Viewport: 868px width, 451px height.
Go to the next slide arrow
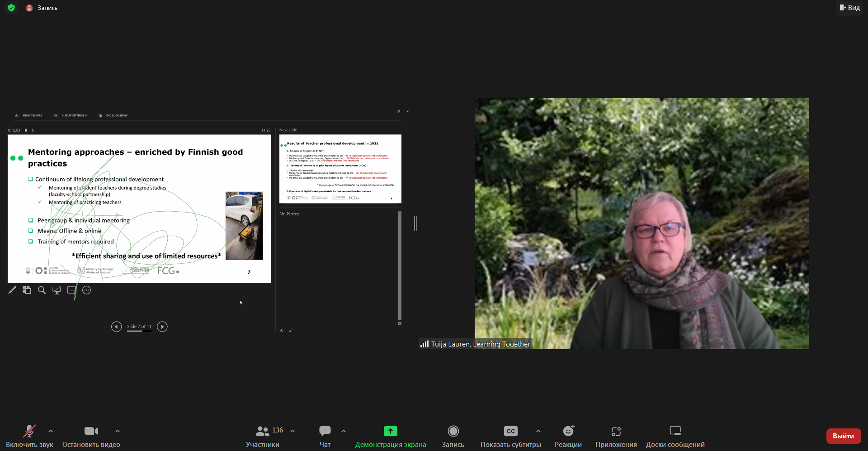162,327
